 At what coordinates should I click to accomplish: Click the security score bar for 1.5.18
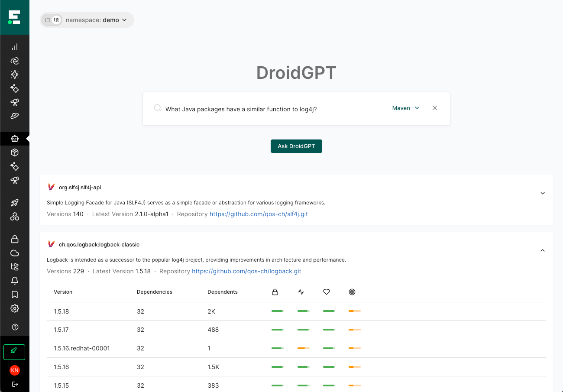click(278, 311)
